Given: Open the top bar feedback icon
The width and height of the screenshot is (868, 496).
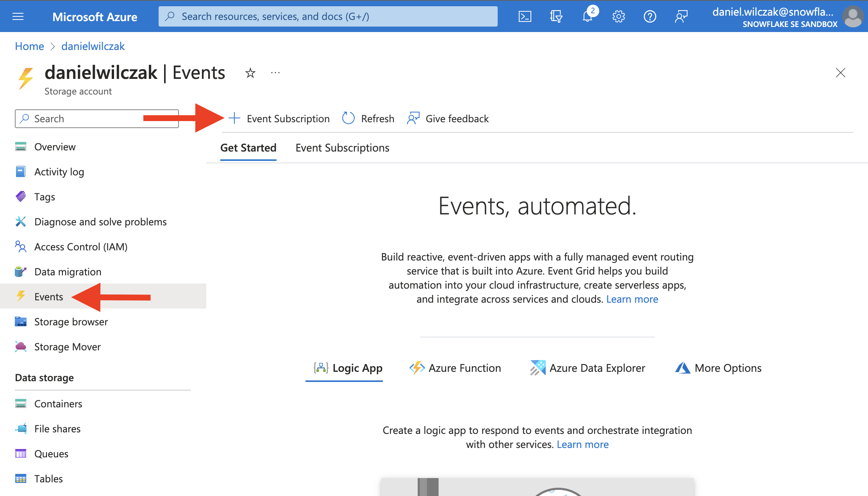Looking at the screenshot, I should point(681,16).
